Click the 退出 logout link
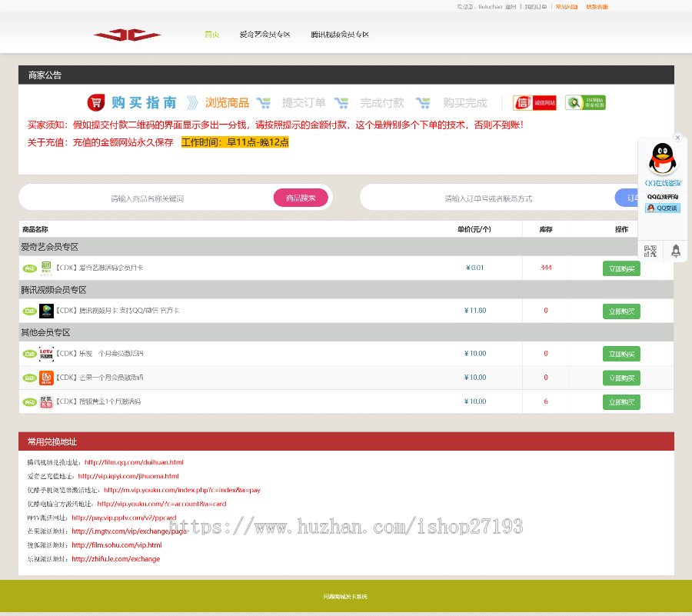The width and height of the screenshot is (692, 616). 511,7
